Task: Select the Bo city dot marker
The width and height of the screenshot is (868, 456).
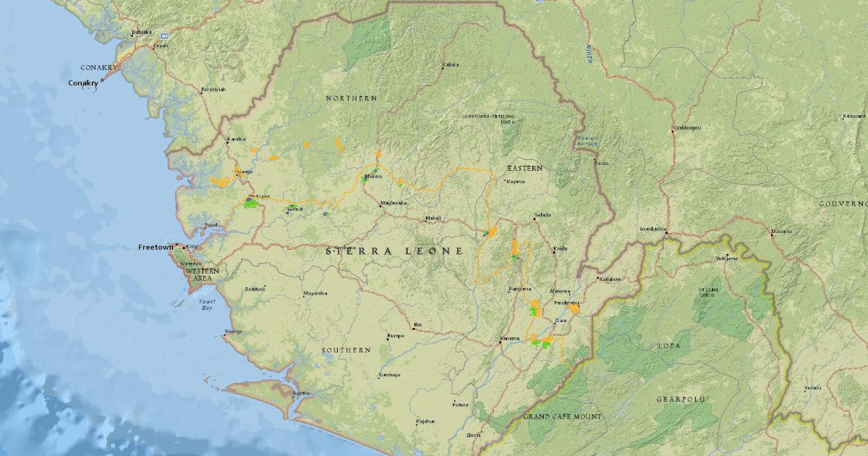Action: [413, 328]
